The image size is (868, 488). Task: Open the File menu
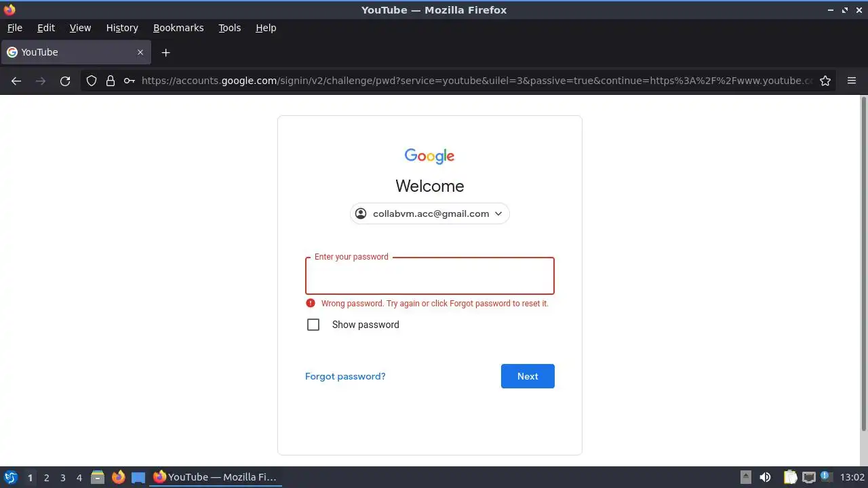(x=14, y=28)
